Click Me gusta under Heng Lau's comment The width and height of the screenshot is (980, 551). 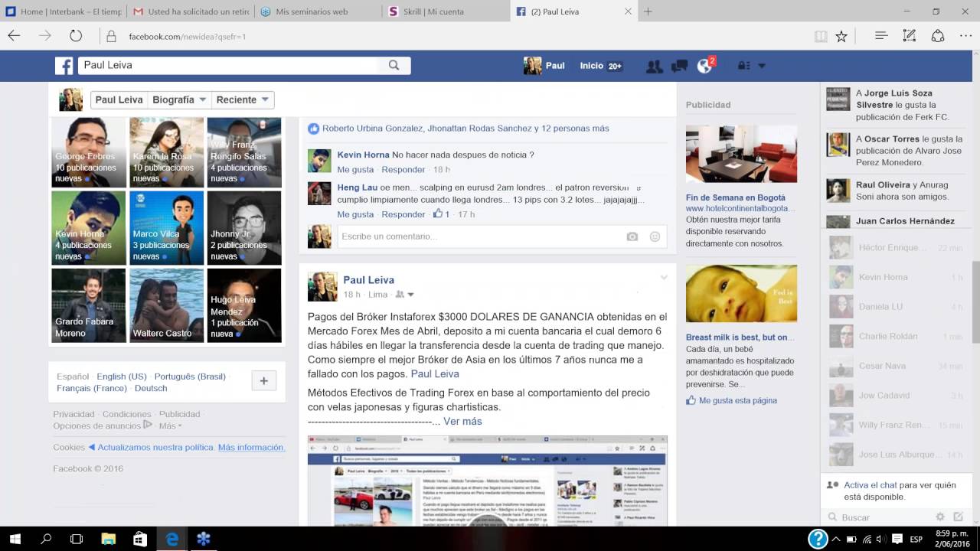(x=355, y=214)
